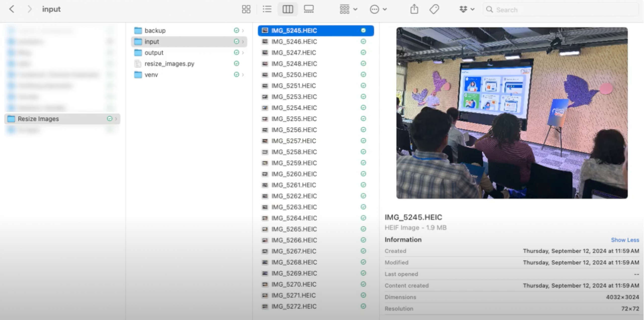The height and width of the screenshot is (320, 644).
Task: Click Show Less in Information section
Action: [x=625, y=240]
